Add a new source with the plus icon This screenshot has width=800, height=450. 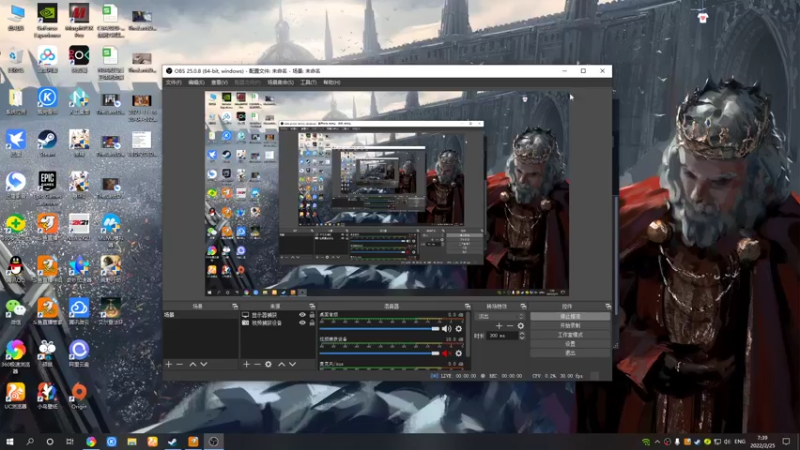[x=246, y=364]
